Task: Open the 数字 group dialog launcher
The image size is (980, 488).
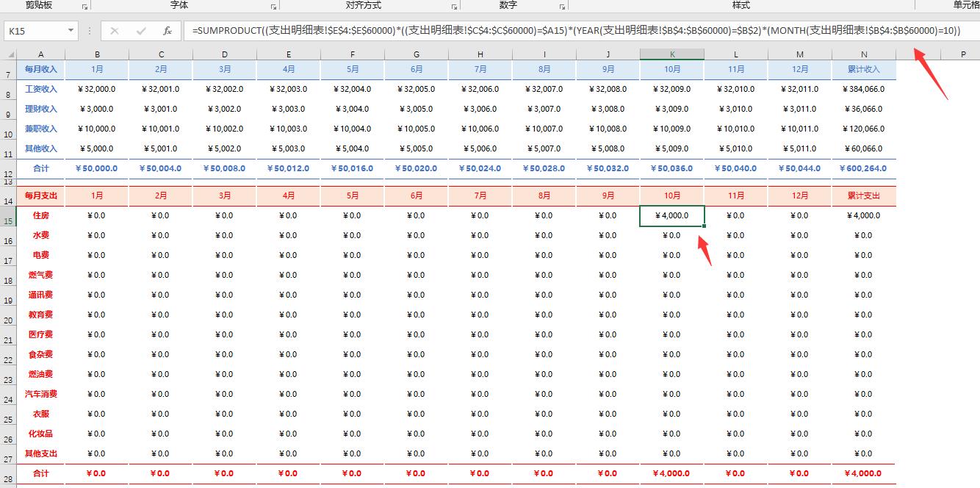Action: pyautogui.click(x=562, y=7)
